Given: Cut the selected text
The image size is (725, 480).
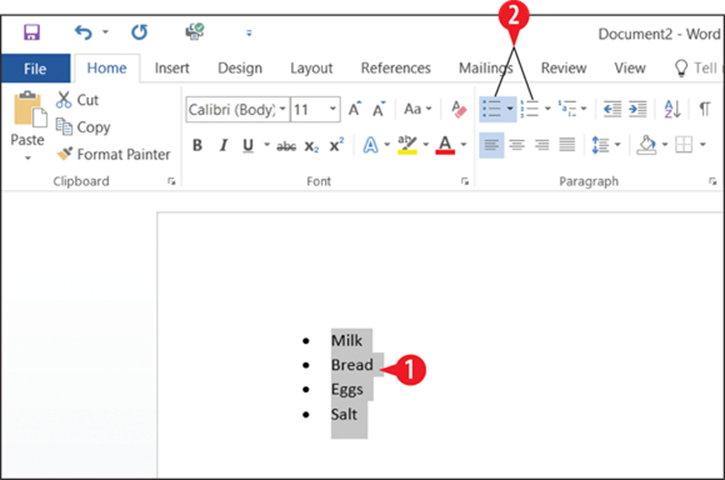Looking at the screenshot, I should [x=77, y=100].
